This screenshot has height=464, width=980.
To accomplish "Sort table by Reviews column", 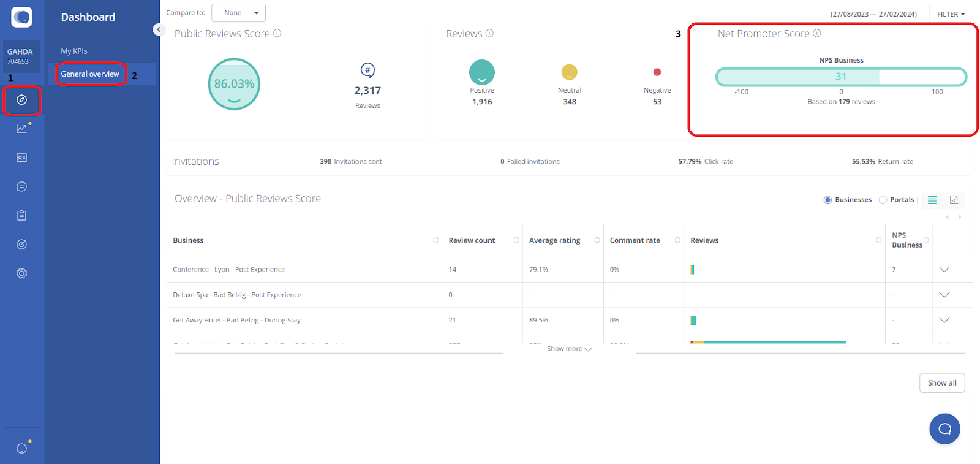I will tap(879, 240).
